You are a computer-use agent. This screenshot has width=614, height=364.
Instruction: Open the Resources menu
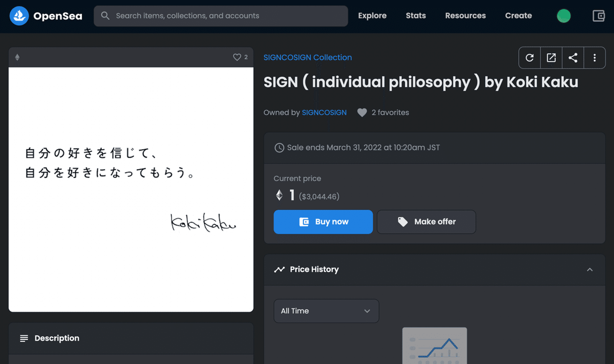465,16
